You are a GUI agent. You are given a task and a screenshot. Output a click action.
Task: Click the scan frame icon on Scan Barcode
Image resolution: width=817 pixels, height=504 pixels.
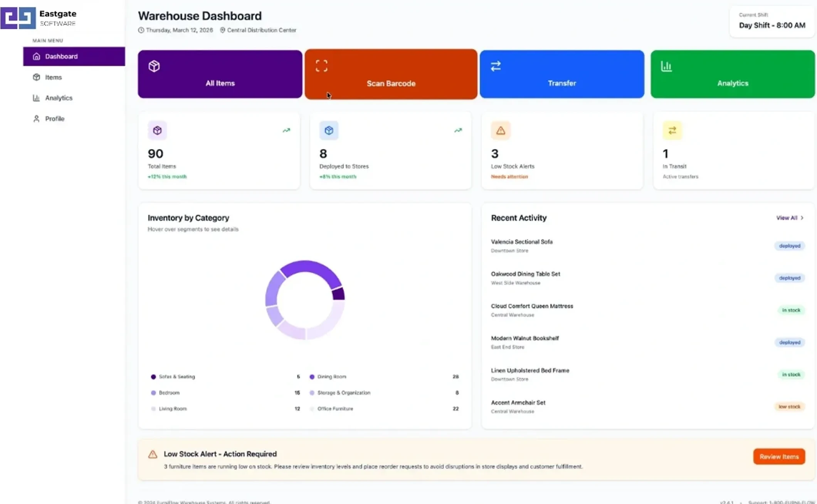[321, 66]
